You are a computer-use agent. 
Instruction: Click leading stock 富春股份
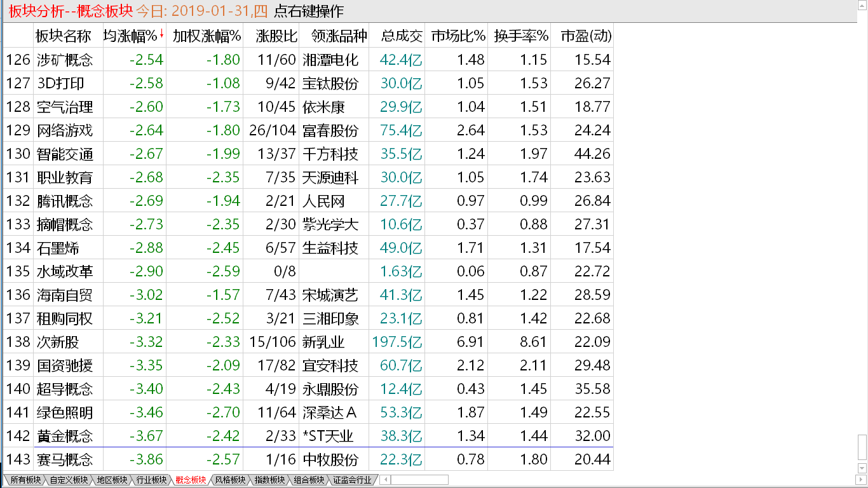click(330, 130)
